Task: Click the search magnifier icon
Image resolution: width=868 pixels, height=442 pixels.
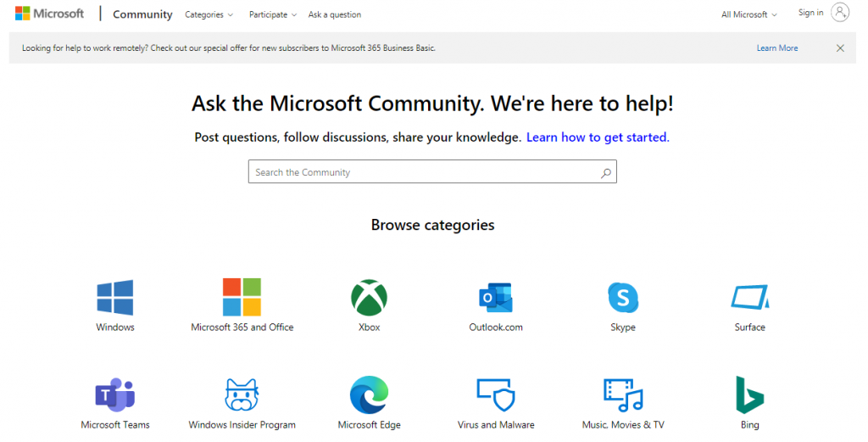Action: (606, 173)
